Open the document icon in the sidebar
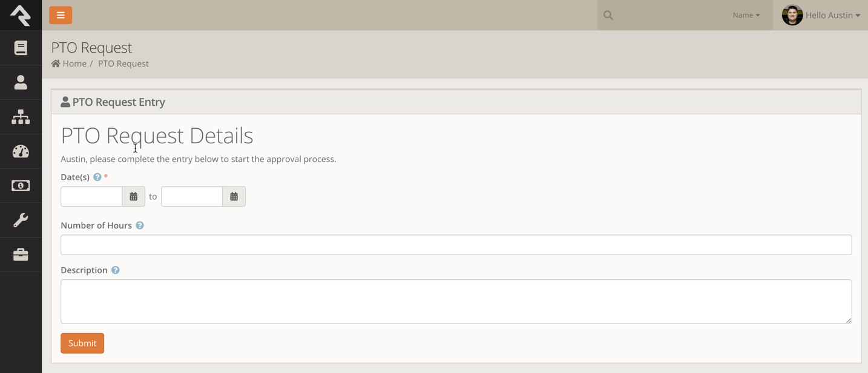Screen dimensions: 868x373 21,48
